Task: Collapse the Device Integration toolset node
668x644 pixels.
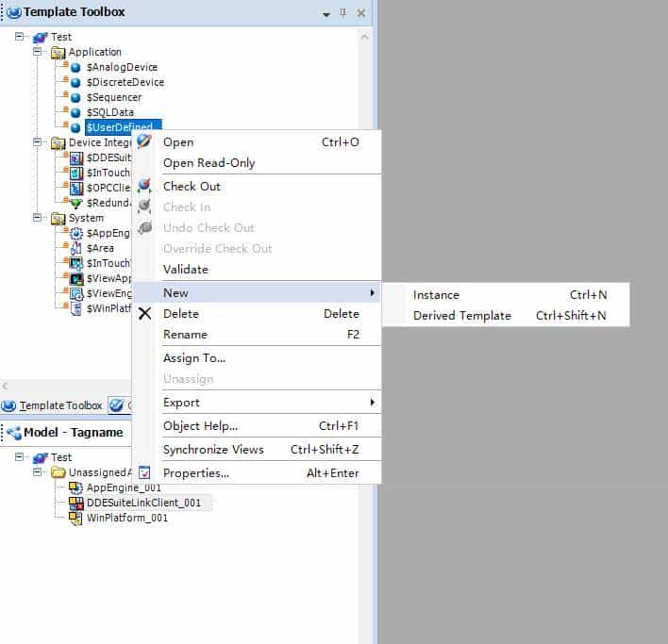Action: [38, 142]
